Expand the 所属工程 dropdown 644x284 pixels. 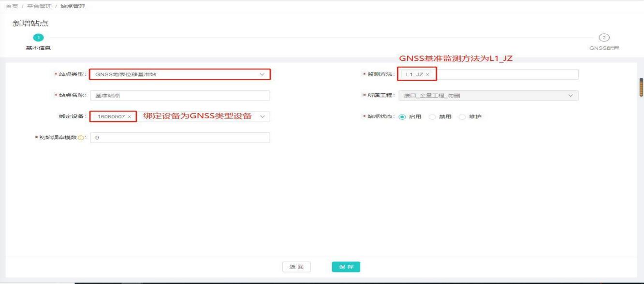click(488, 96)
